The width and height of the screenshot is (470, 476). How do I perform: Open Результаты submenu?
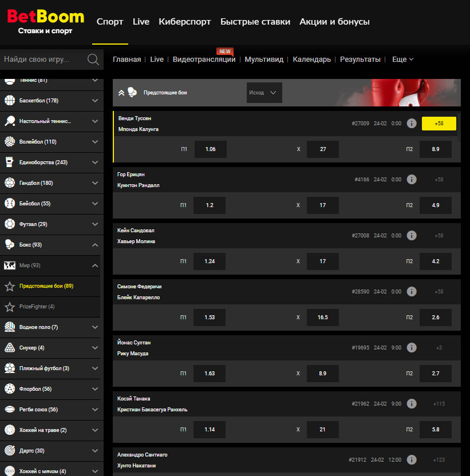(360, 59)
